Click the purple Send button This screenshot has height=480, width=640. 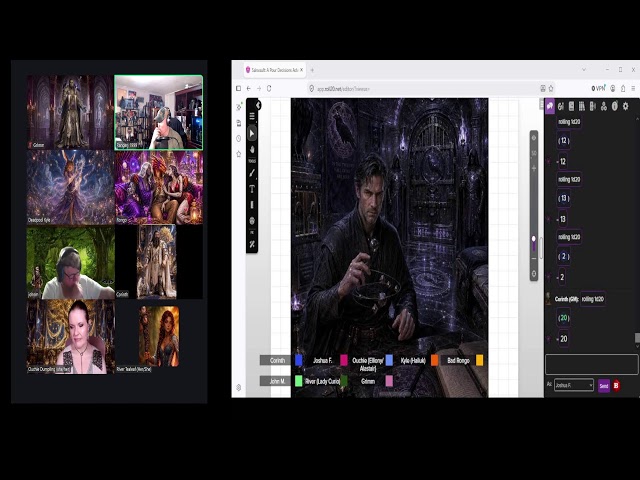coord(604,385)
